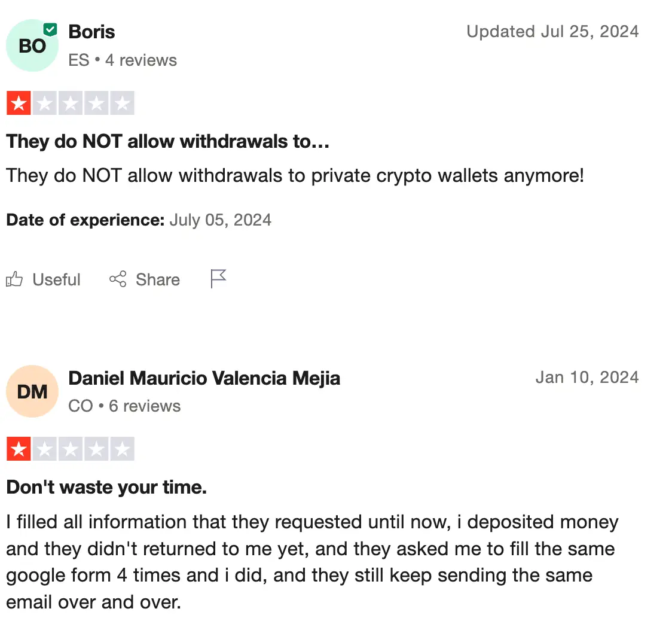The image size is (672, 633).
Task: Click the thumbs-up Useful icon
Action: 14,279
